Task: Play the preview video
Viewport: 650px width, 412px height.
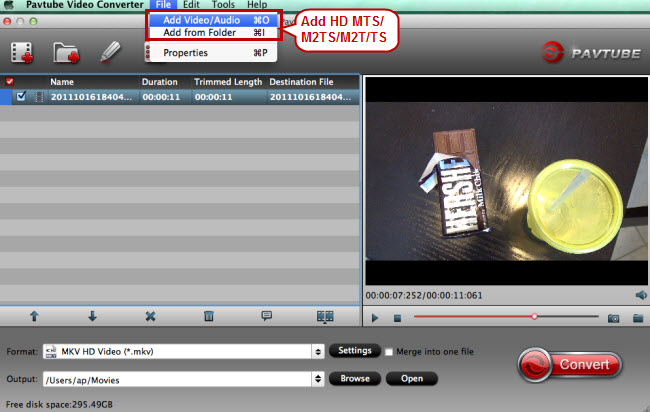Action: 375,318
